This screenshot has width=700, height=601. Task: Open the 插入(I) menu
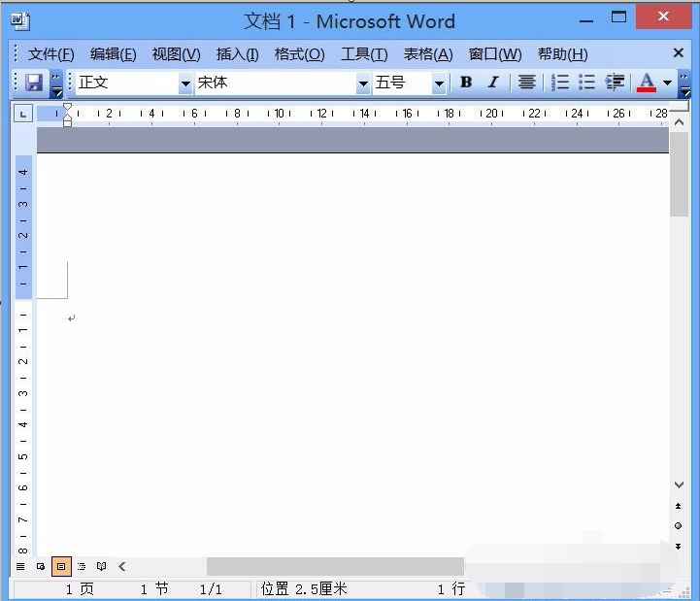click(x=237, y=54)
